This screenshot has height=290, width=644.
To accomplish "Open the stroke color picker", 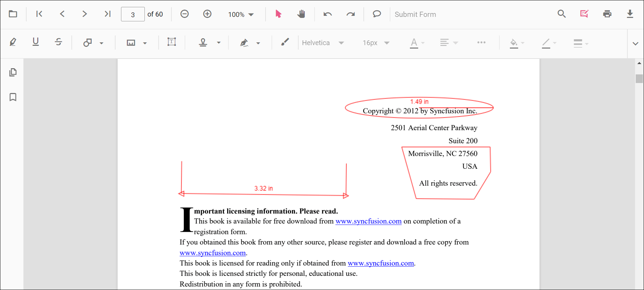I will point(549,43).
